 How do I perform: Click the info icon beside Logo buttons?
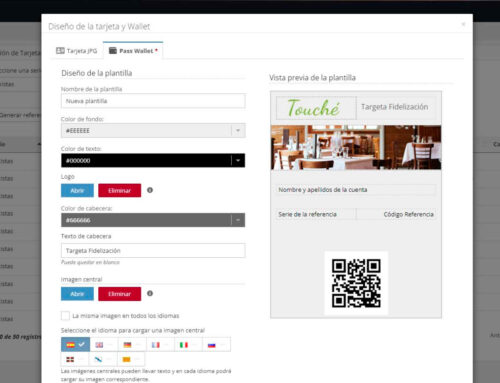click(150, 190)
